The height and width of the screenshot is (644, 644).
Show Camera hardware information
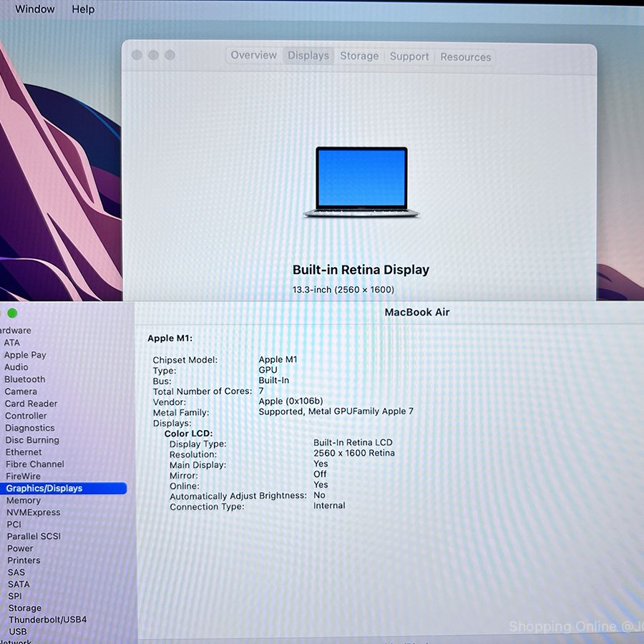21,391
